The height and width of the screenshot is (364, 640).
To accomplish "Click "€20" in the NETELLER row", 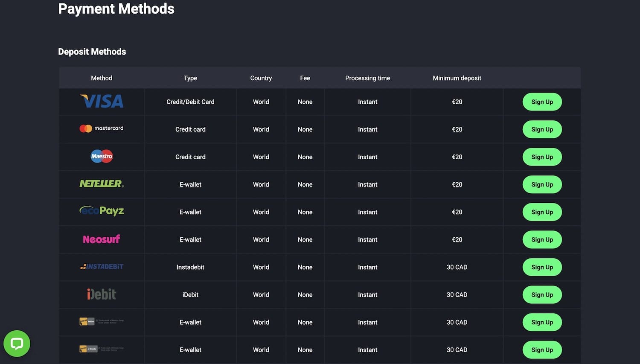I will point(457,184).
